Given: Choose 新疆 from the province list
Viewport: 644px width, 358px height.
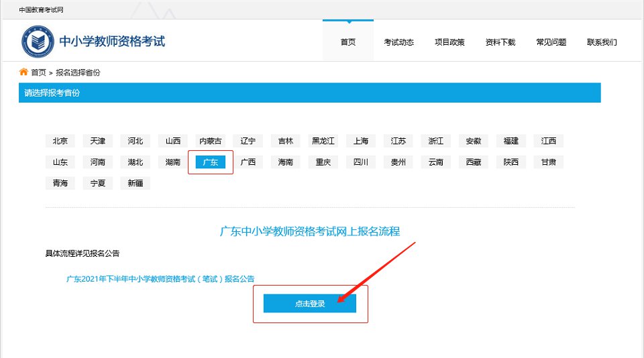Looking at the screenshot, I should click(136, 183).
